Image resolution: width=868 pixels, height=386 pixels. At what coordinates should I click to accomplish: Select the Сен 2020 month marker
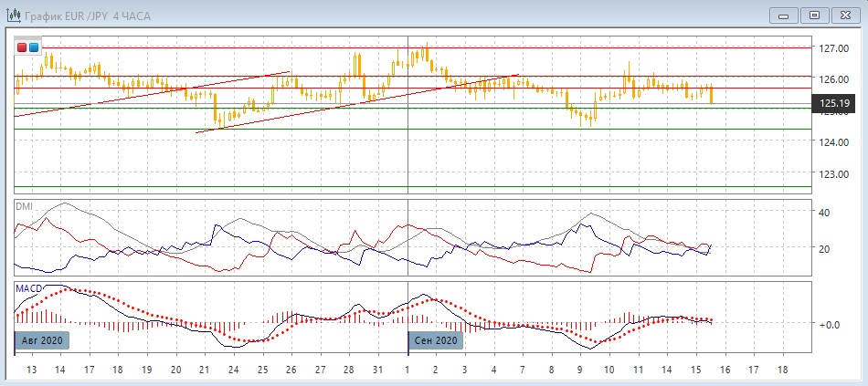point(435,340)
